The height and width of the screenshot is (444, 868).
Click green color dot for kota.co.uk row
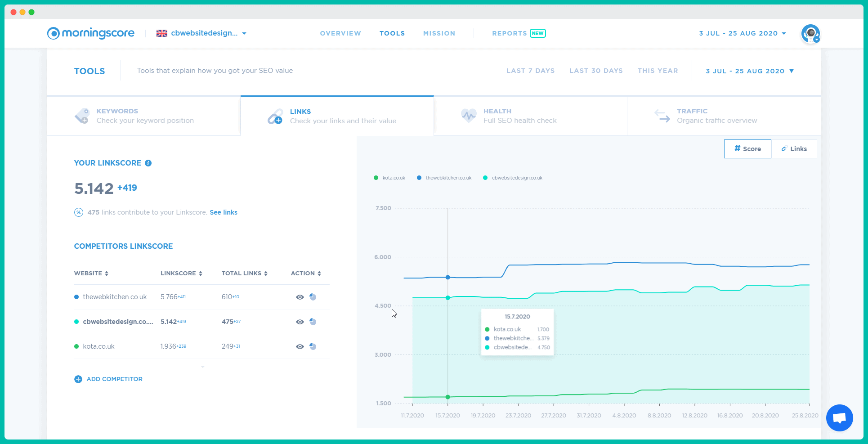click(x=76, y=346)
